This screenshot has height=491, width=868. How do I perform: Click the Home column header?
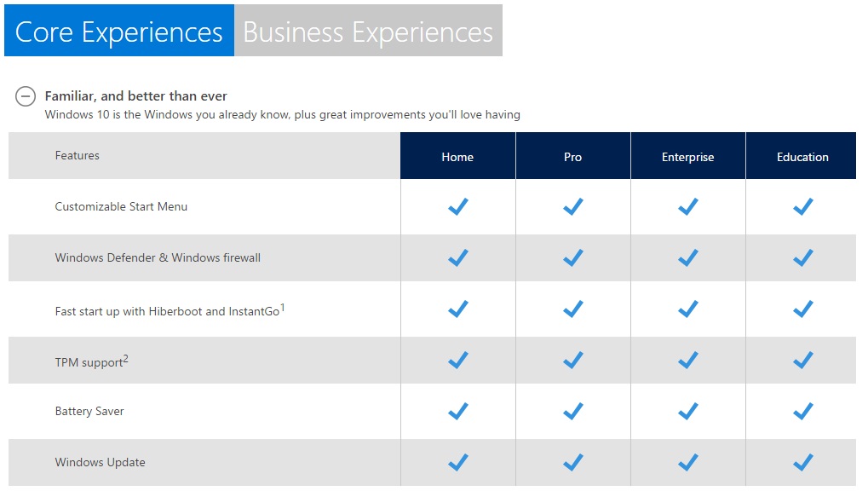click(457, 156)
